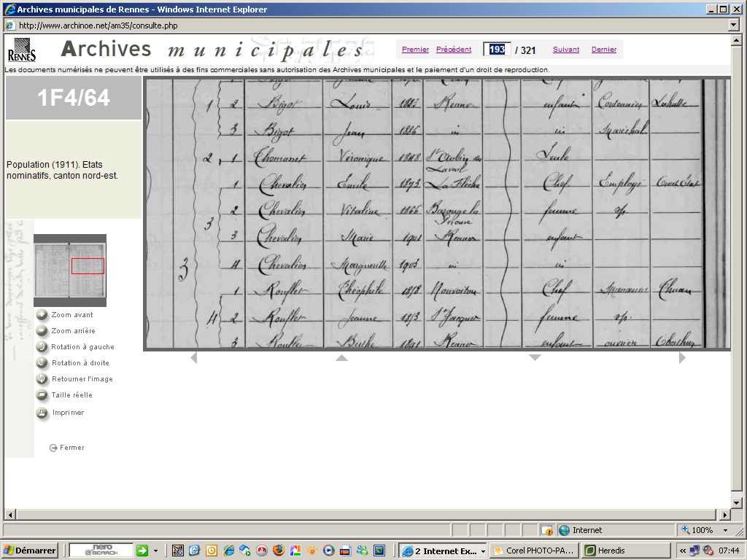This screenshot has height=560, width=747.
Task: Rotate image right with Rotation à droite icon
Action: coord(42,363)
